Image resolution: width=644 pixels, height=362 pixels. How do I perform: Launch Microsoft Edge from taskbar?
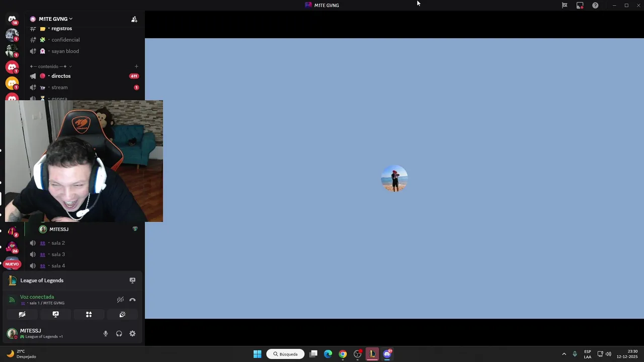tap(328, 354)
